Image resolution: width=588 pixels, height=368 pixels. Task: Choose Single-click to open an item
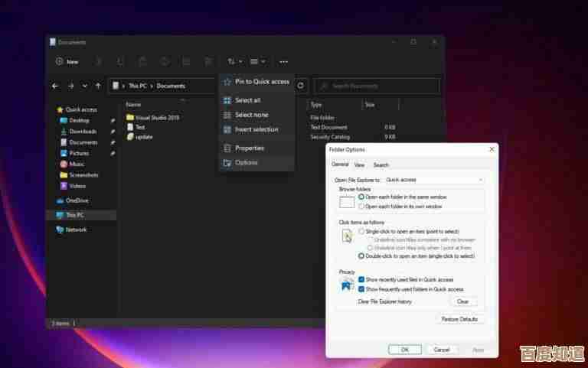point(361,231)
